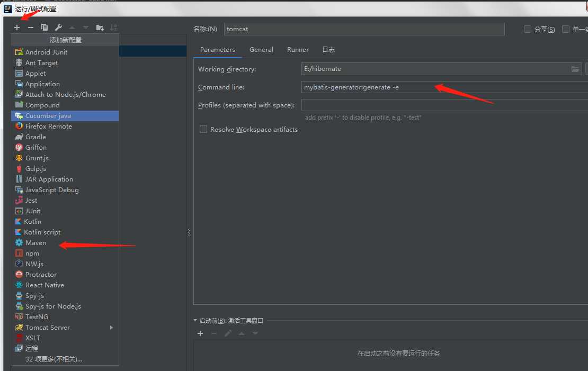Click the sort configurations icon
Image resolution: width=588 pixels, height=371 pixels.
point(113,28)
